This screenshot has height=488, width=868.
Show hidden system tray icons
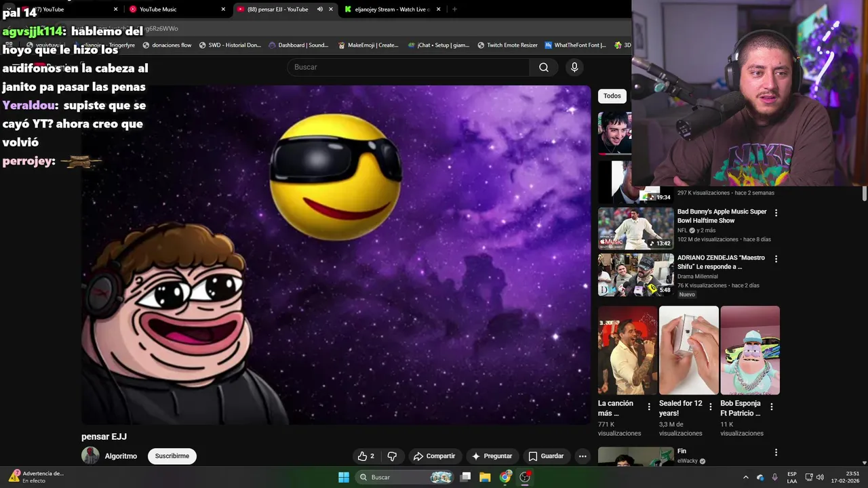[745, 477]
